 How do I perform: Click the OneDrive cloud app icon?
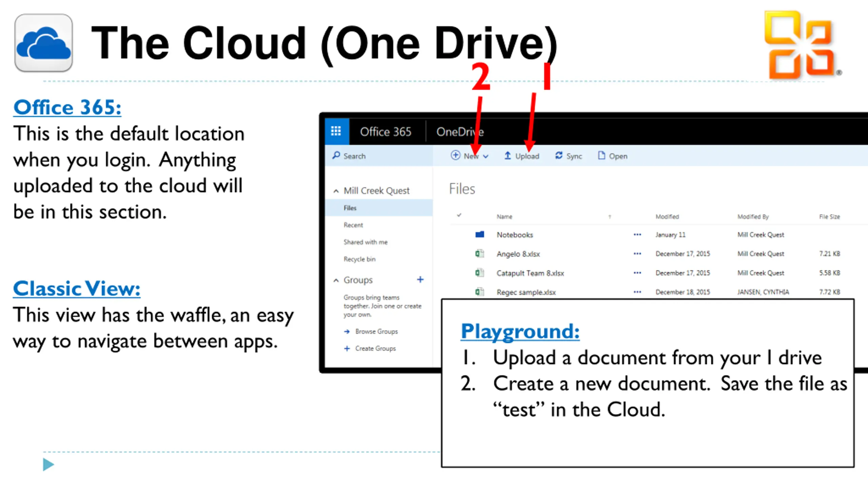click(43, 43)
